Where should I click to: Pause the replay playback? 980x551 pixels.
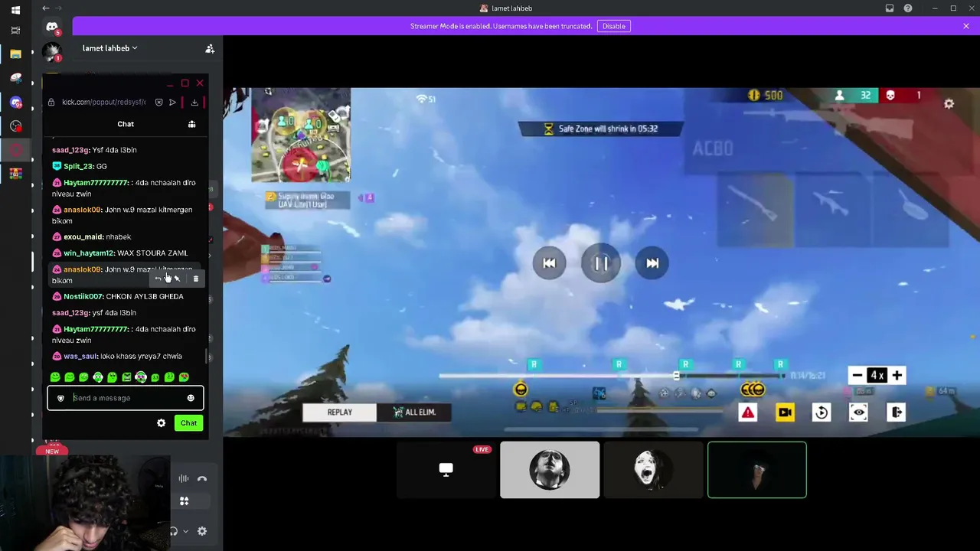pos(601,263)
